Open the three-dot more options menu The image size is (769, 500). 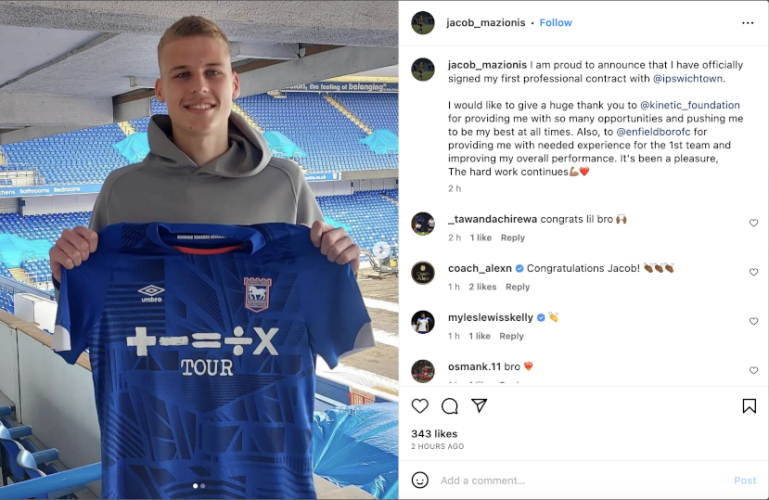point(747,23)
